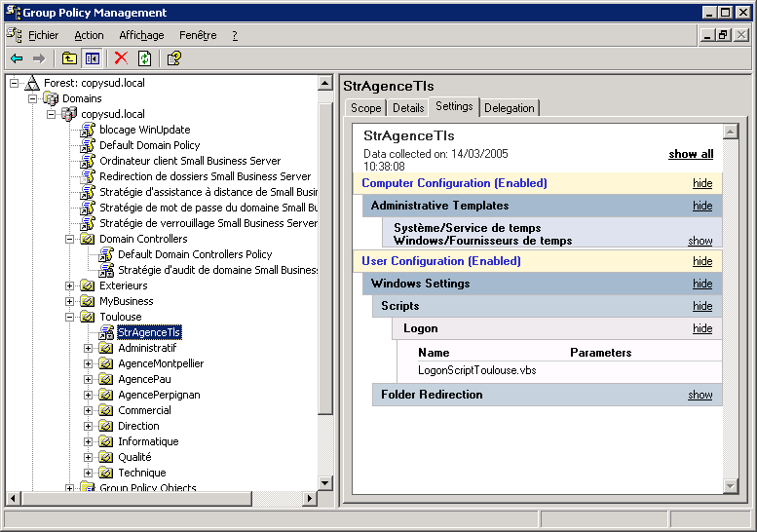
Task: Click the red Delete X toolbar icon
Action: point(121,58)
